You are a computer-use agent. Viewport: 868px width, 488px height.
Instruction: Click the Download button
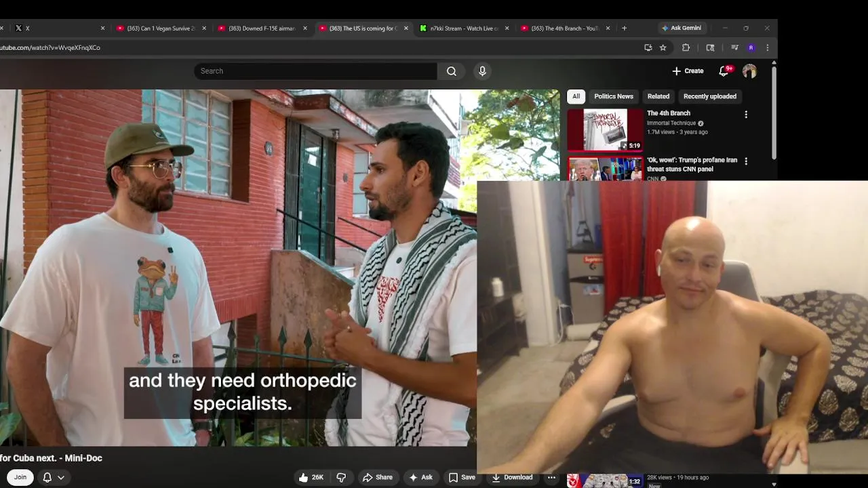pos(513,477)
